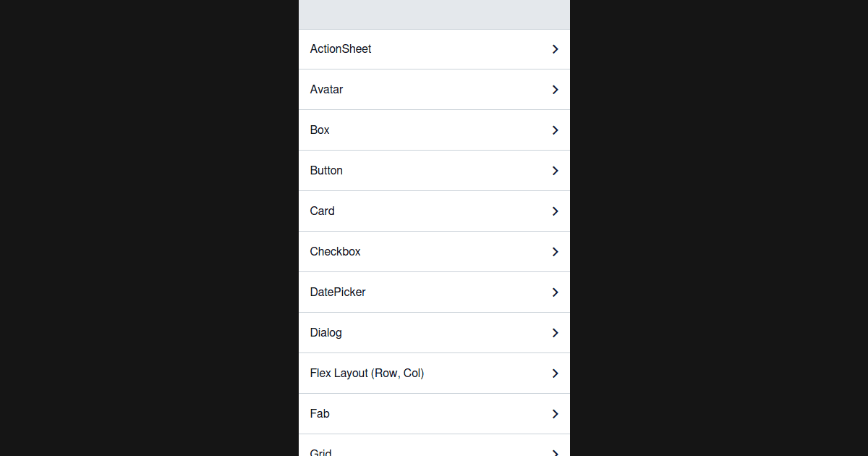
Task: Click the chevron arrow beside Fab
Action: (x=555, y=414)
